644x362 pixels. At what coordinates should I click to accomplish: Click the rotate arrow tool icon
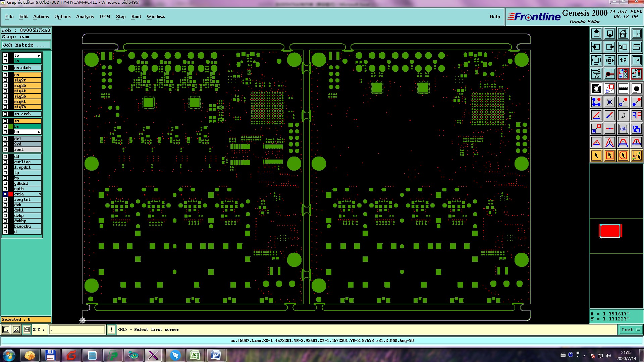[x=623, y=115]
